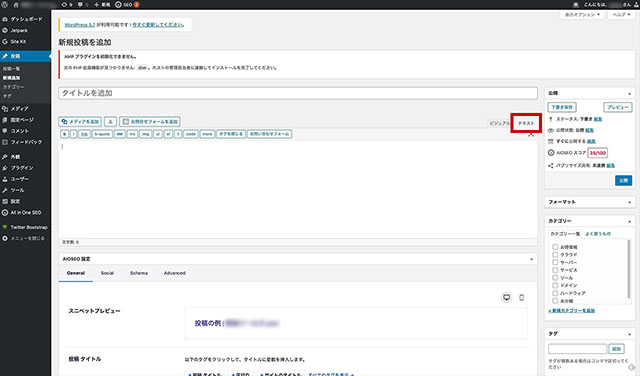Open the site home icon in the admin bar
This screenshot has width=640, height=376.
point(16,4)
